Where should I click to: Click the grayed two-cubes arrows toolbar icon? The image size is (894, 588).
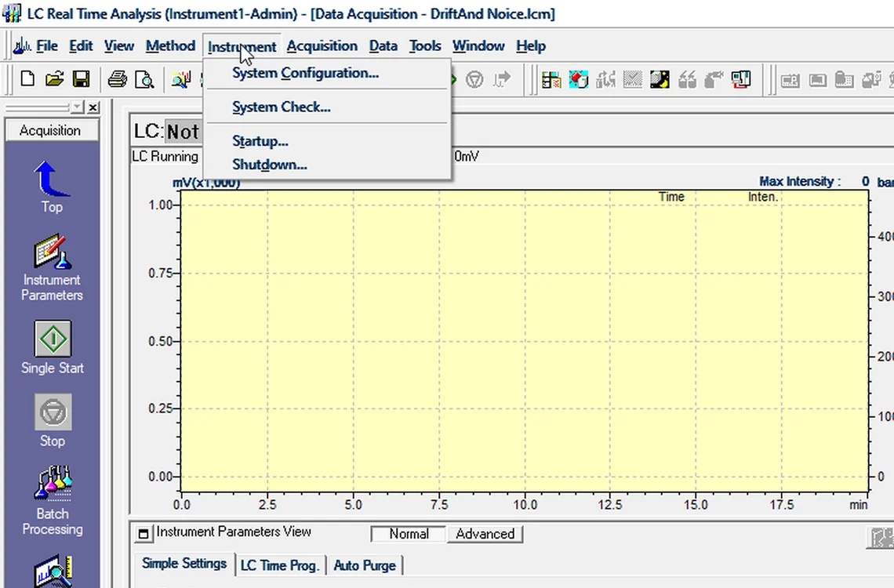click(605, 80)
